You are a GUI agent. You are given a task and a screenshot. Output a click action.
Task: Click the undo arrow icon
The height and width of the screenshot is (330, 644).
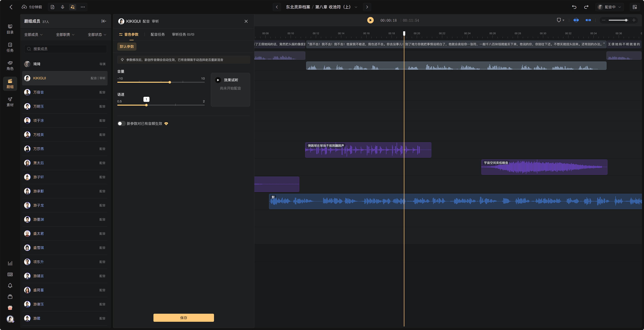(x=574, y=7)
